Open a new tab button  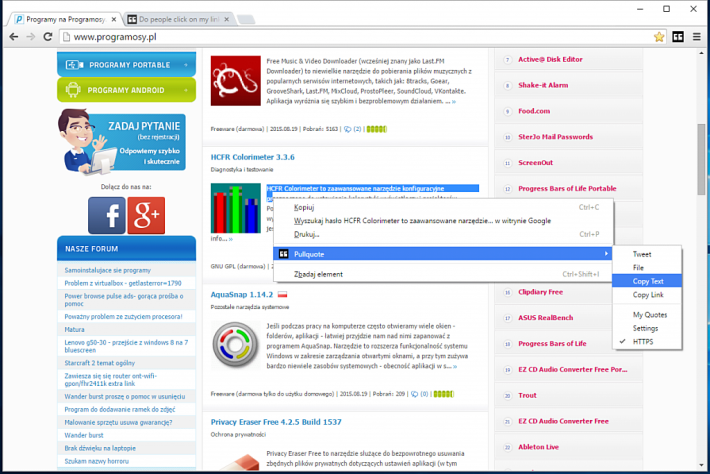(246, 19)
